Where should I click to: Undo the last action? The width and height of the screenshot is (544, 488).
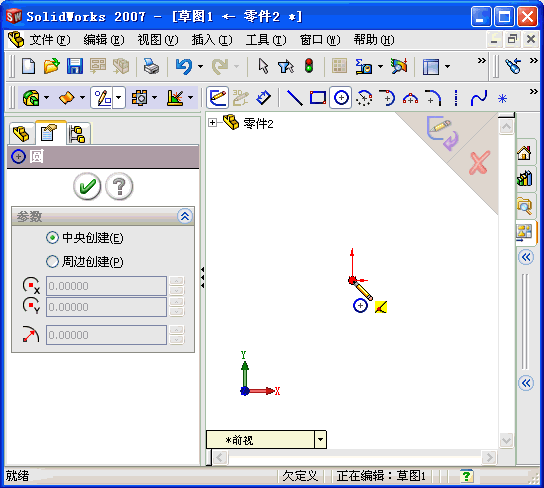tap(184, 66)
